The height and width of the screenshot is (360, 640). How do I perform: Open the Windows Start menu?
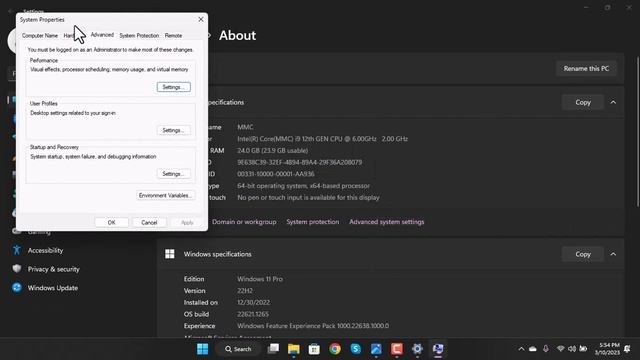click(x=202, y=349)
